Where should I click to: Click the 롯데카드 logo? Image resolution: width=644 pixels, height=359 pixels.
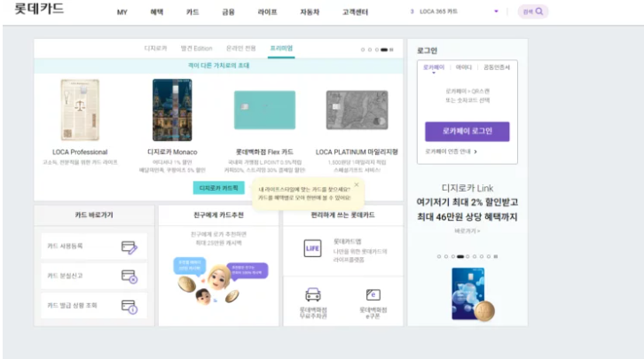click(39, 9)
